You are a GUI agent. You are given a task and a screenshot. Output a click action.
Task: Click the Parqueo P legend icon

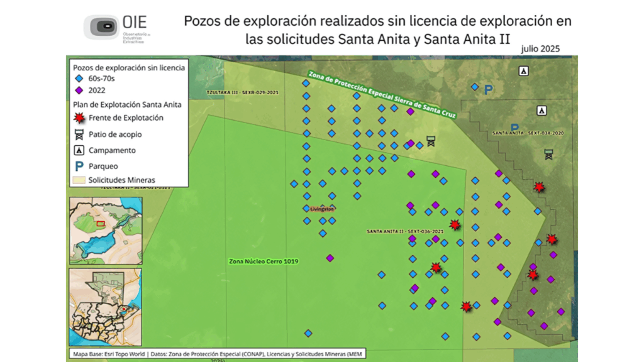click(x=79, y=166)
